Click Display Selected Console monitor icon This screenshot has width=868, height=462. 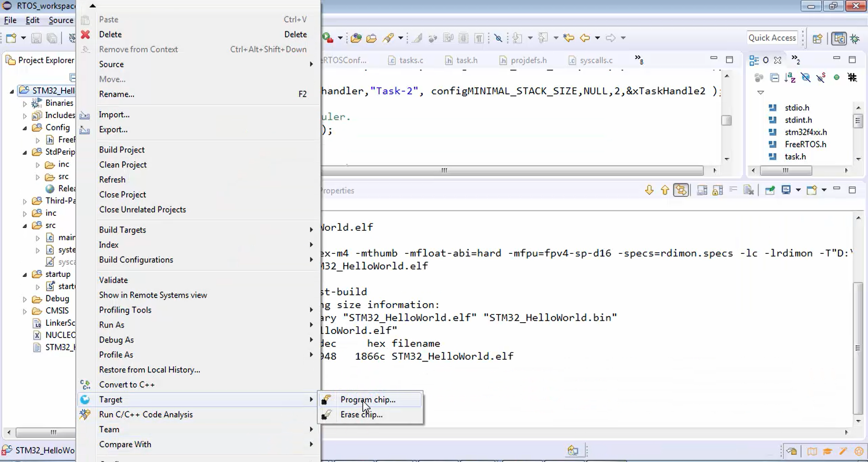click(786, 190)
